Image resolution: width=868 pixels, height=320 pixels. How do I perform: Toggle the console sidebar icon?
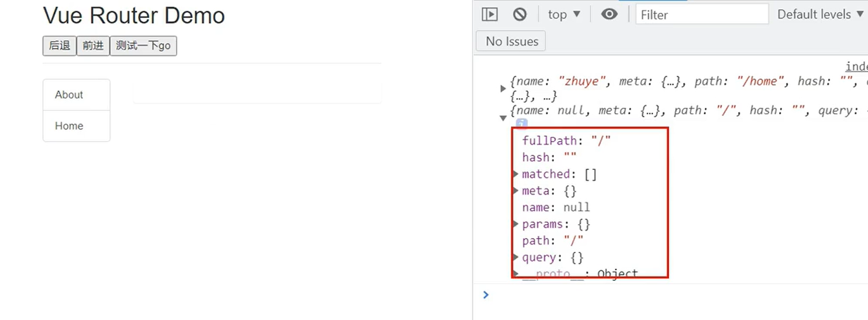489,14
